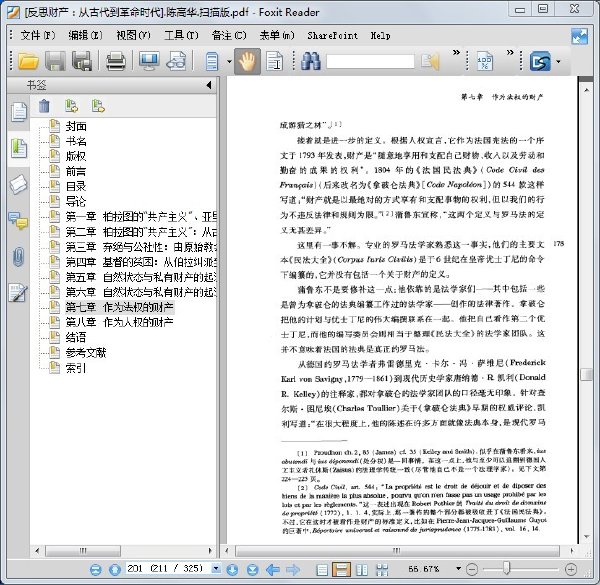The image size is (600, 585).
Task: Jump to the 结语 bookmark
Action: pyautogui.click(x=76, y=337)
